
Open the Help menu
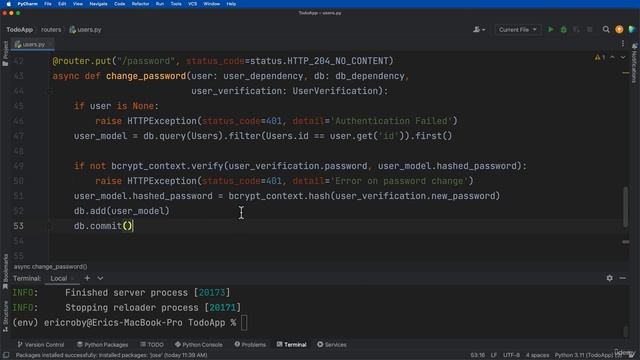coord(231,4)
